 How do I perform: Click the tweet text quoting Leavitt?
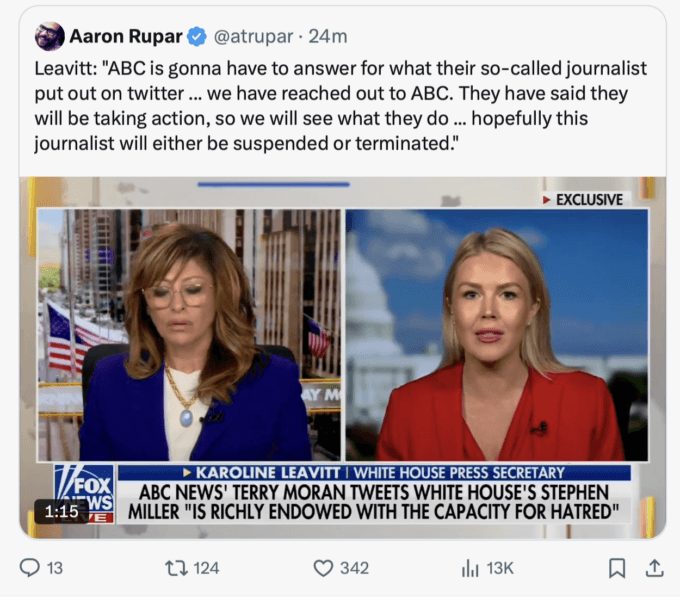[340, 106]
